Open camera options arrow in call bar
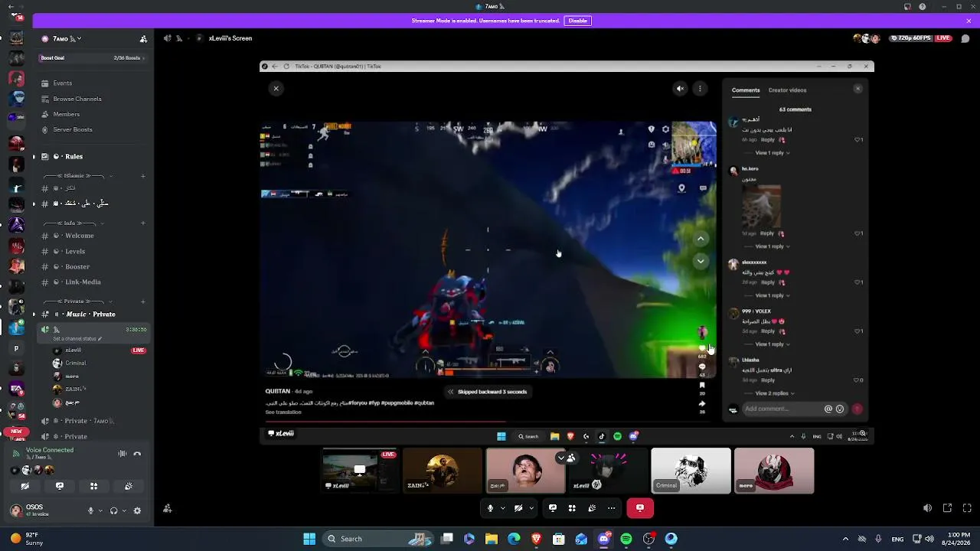 531,508
